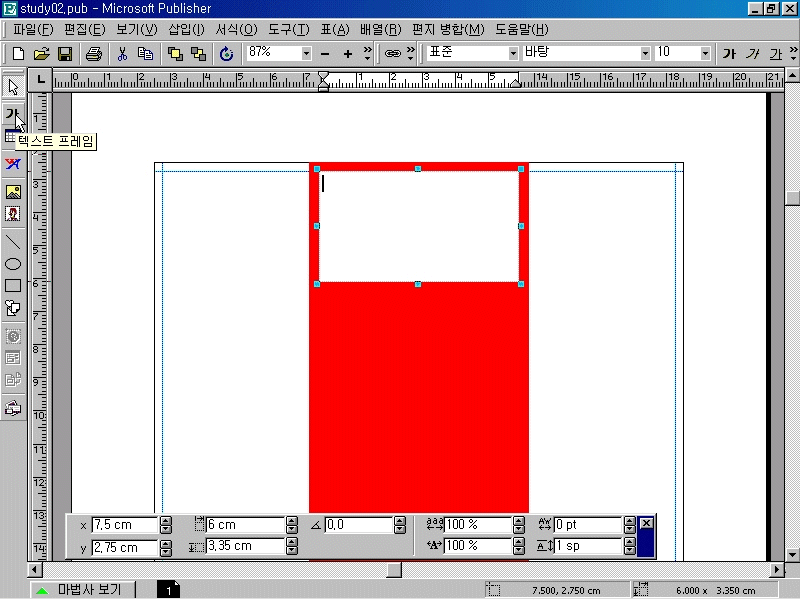Screen dimensions: 800x600
Task: Open the 파일(F) menu
Action: [x=32, y=30]
